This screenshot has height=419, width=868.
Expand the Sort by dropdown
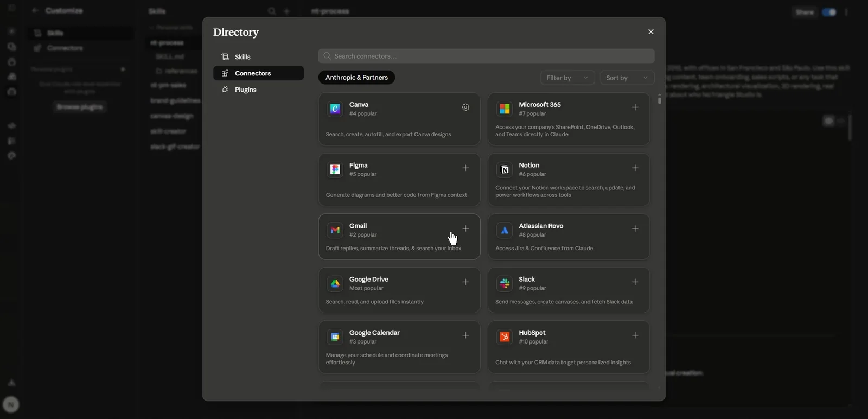[627, 78]
